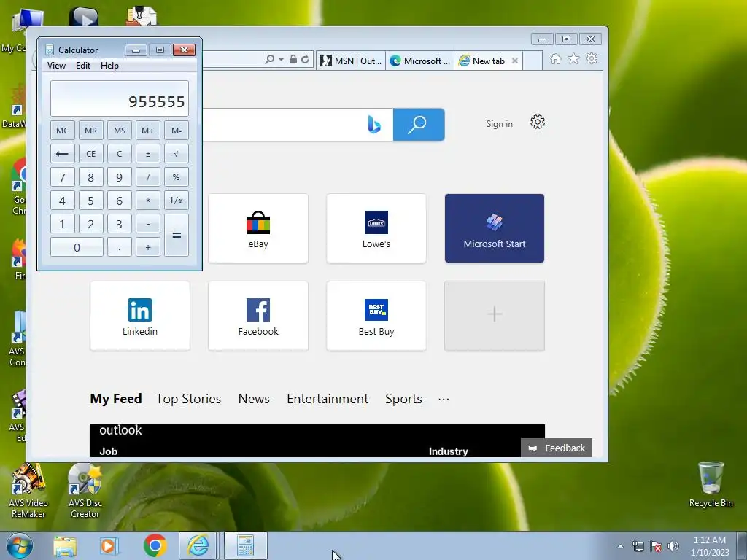Click the Windows Start orb
This screenshot has width=747, height=560.
pos(20,545)
